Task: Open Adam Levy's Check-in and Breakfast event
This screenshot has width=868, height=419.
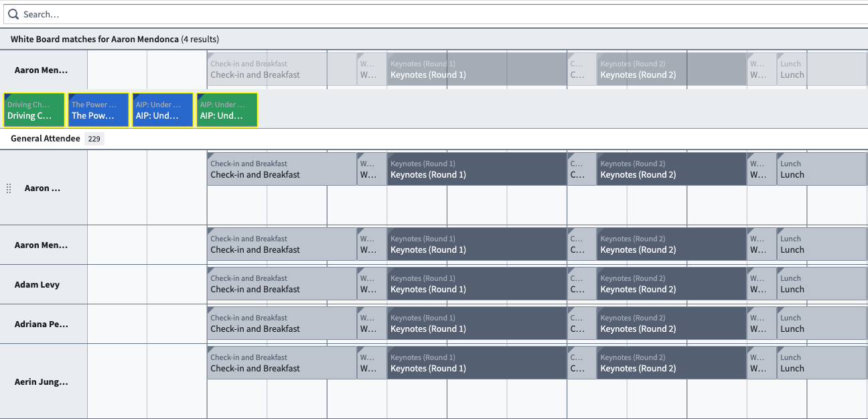Action: [x=281, y=284]
